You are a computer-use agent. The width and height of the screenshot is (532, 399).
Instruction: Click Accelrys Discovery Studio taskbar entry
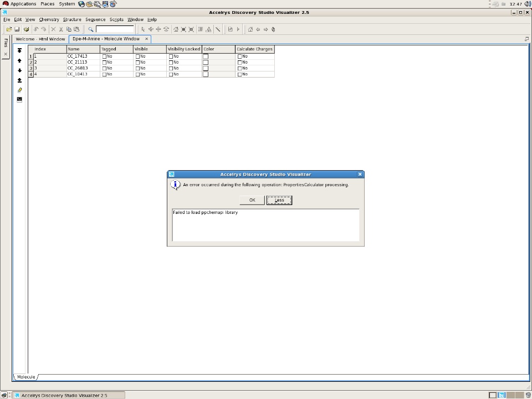[x=69, y=395]
